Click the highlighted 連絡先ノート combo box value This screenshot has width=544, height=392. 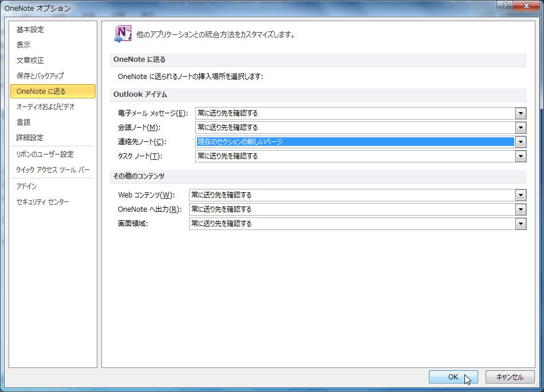[355, 142]
